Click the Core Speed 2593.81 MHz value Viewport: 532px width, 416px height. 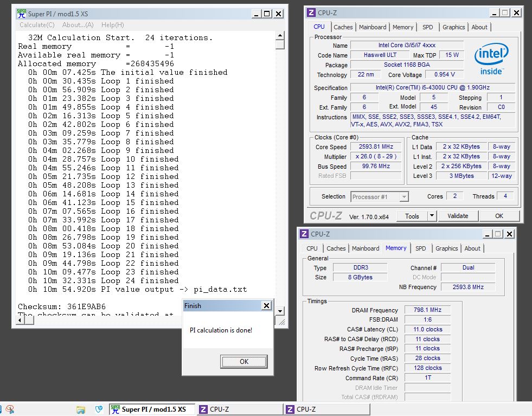(x=376, y=146)
